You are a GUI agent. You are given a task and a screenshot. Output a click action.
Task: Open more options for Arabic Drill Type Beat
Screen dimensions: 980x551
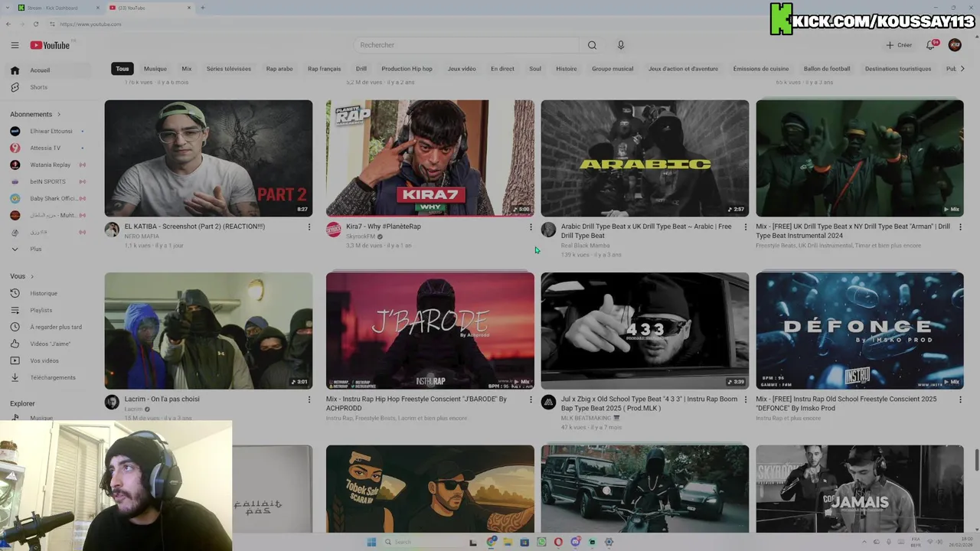[x=746, y=227]
